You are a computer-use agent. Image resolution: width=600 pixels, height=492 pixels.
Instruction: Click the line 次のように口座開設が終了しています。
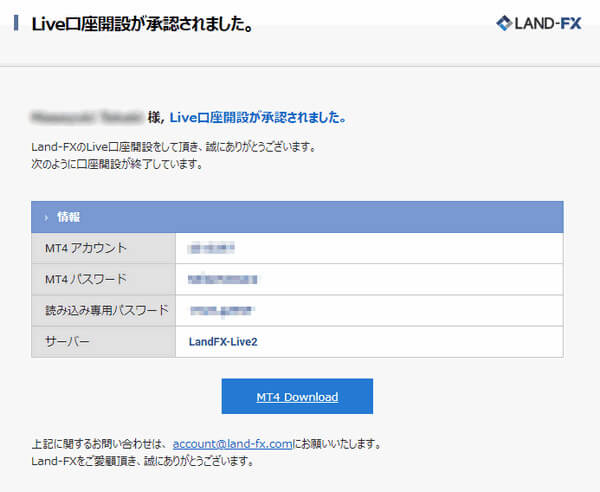pos(117,164)
